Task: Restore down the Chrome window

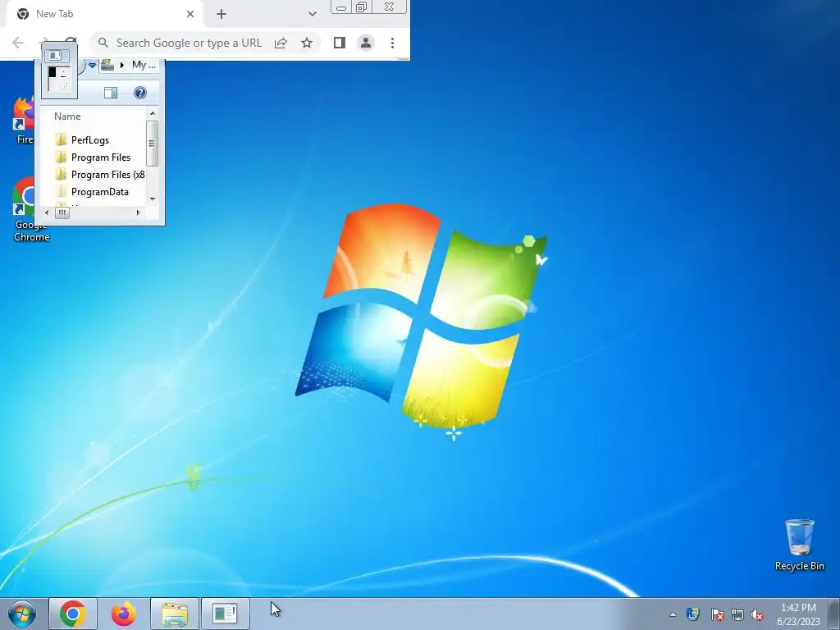Action: (x=362, y=7)
